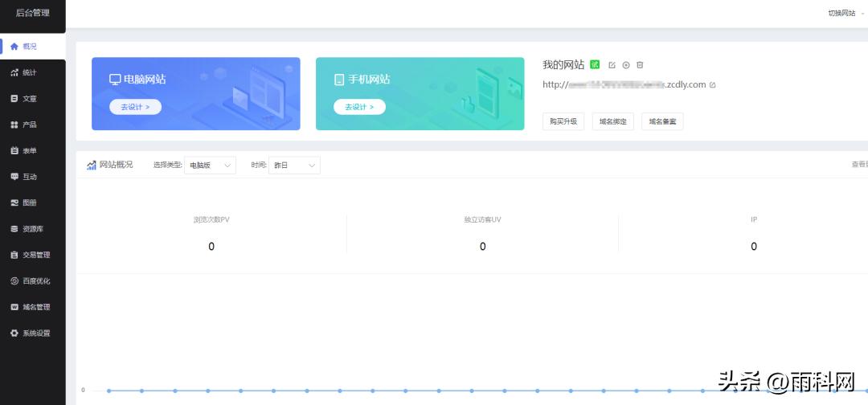Click the 网站概况 section title
The width and height of the screenshot is (868, 405).
point(116,165)
